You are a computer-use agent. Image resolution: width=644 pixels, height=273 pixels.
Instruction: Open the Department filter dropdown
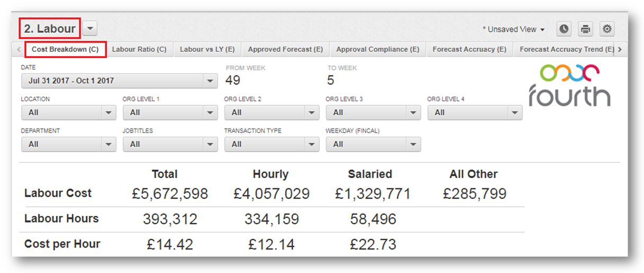68,144
